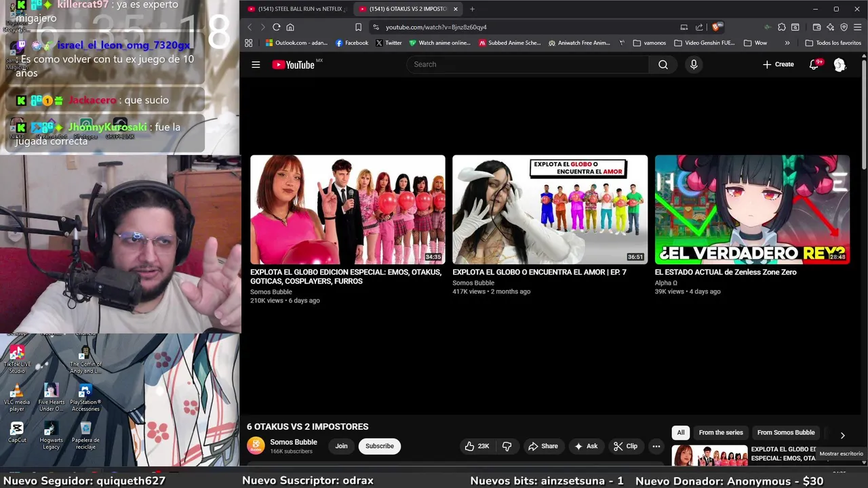868x488 pixels.
Task: Open PlayStation Accessories desktop icon
Action: click(x=85, y=398)
